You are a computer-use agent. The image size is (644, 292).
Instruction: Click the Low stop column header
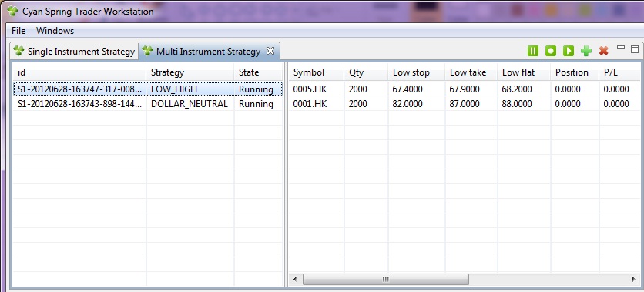tap(417, 72)
